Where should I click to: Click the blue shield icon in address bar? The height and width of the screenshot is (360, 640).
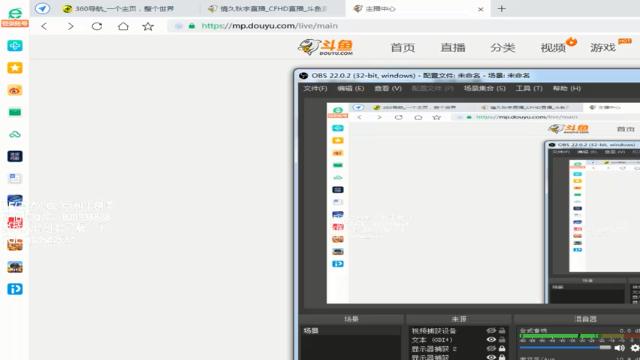click(x=179, y=26)
